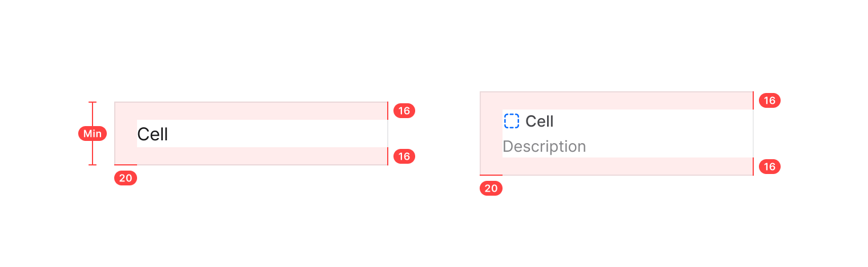This screenshot has width=868, height=267.
Task: Select the bottom "16" badge of the right cell
Action: pos(770,167)
